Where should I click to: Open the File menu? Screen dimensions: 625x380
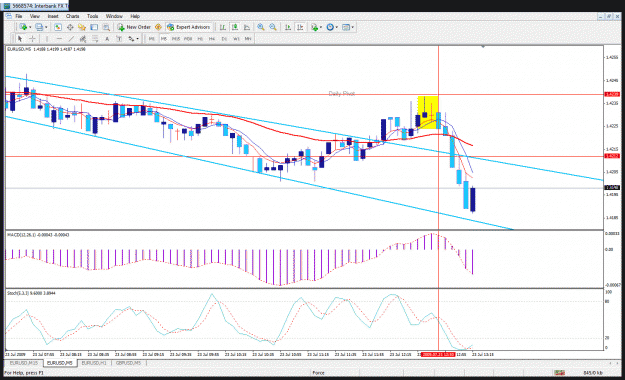pyautogui.click(x=18, y=16)
